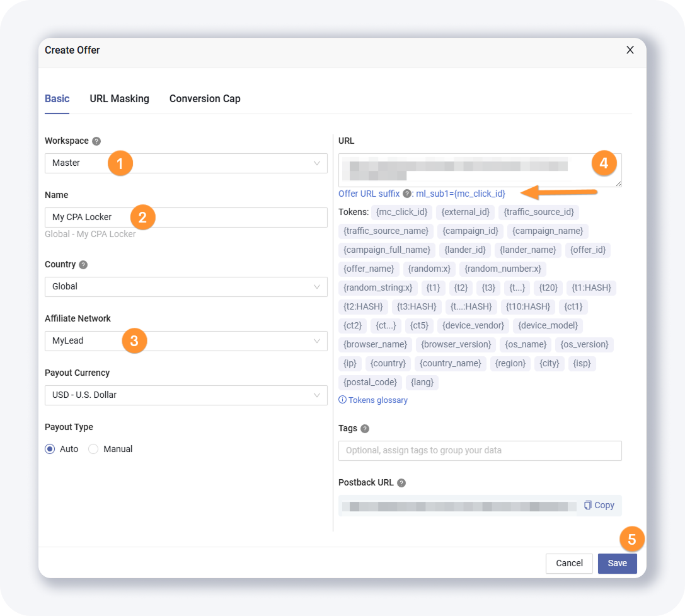Image resolution: width=685 pixels, height=616 pixels.
Task: Open the Affiliate Network dropdown showing MyLead
Action: pyautogui.click(x=186, y=341)
